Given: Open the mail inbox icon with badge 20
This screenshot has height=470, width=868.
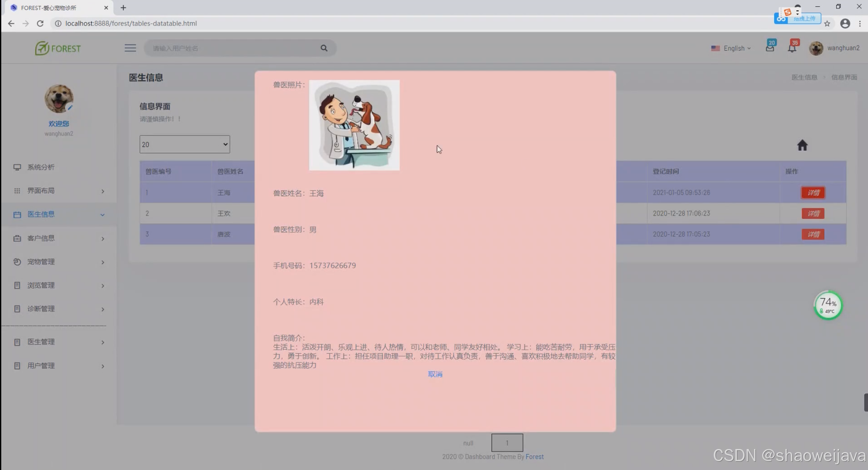Looking at the screenshot, I should pos(770,48).
